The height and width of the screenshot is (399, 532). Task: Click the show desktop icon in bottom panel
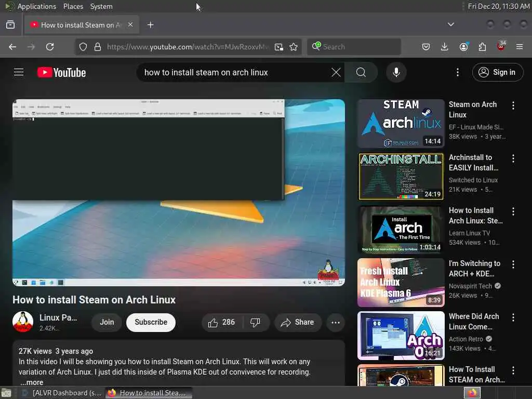[x=6, y=393]
